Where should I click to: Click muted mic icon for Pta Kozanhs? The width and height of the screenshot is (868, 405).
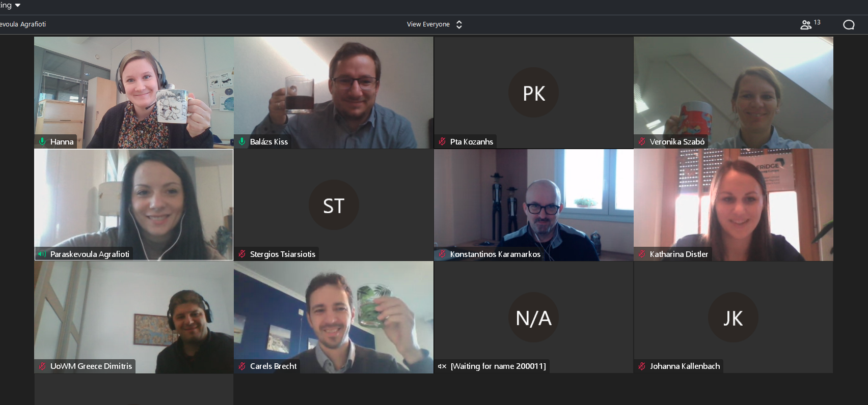tap(442, 141)
